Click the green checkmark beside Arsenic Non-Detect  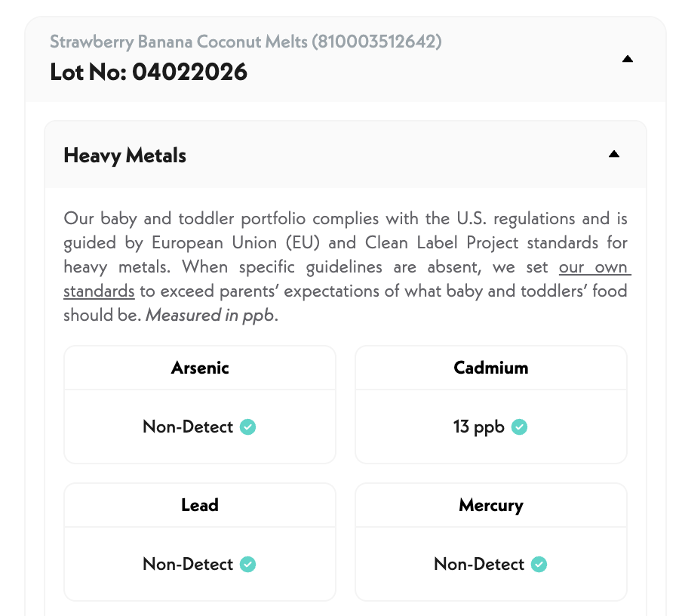coord(248,427)
